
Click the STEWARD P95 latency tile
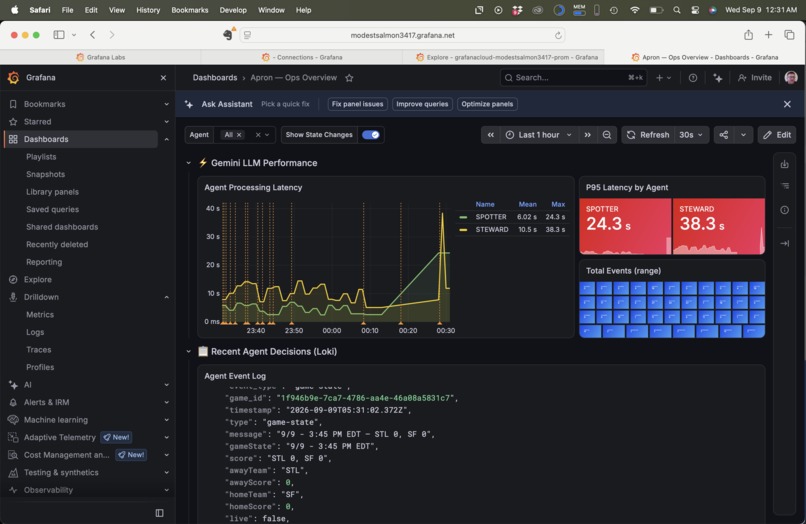719,226
